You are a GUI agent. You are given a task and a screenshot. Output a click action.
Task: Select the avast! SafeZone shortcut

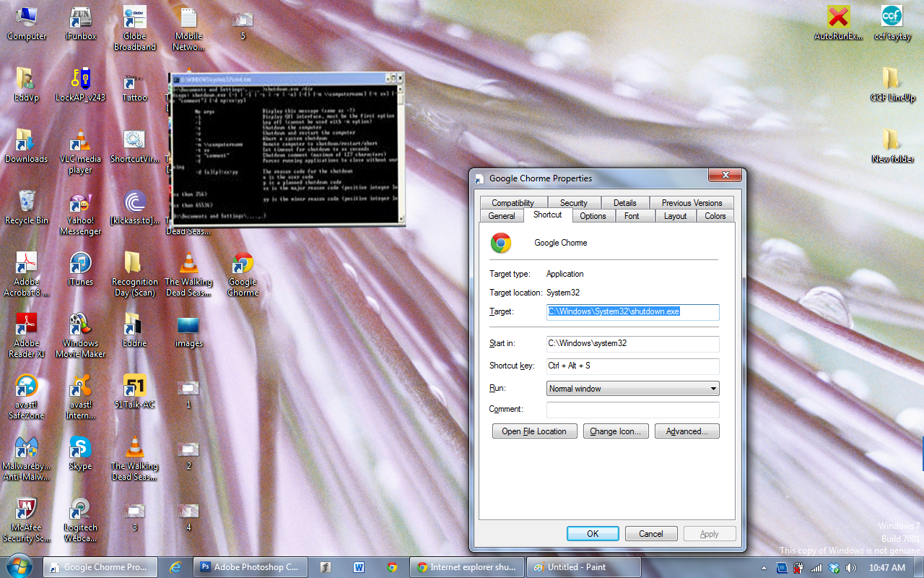coord(27,397)
